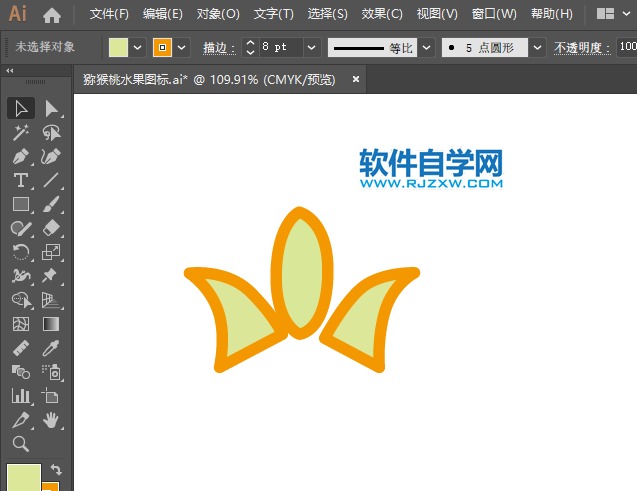Image resolution: width=637 pixels, height=491 pixels.
Task: Click the 描边 stroke panel link
Action: (x=219, y=48)
